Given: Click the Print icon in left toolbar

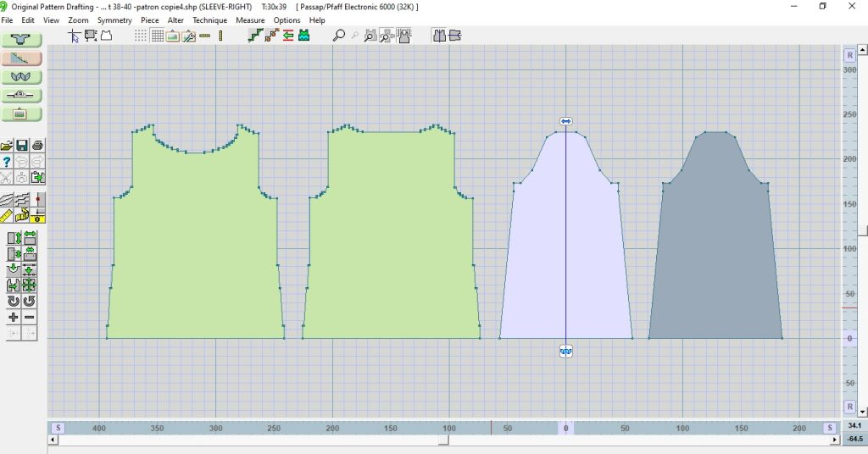Looking at the screenshot, I should [x=37, y=145].
